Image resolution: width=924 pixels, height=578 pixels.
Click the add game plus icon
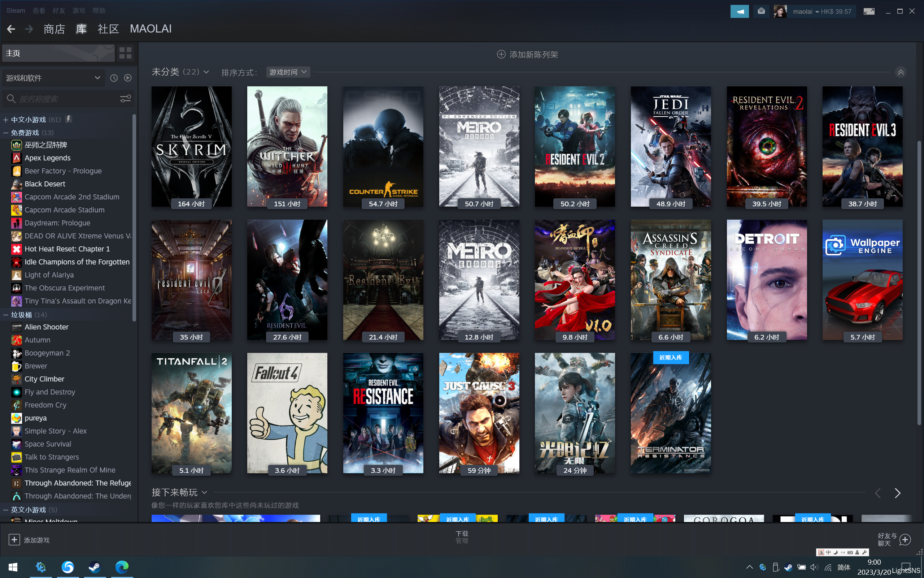(14, 539)
